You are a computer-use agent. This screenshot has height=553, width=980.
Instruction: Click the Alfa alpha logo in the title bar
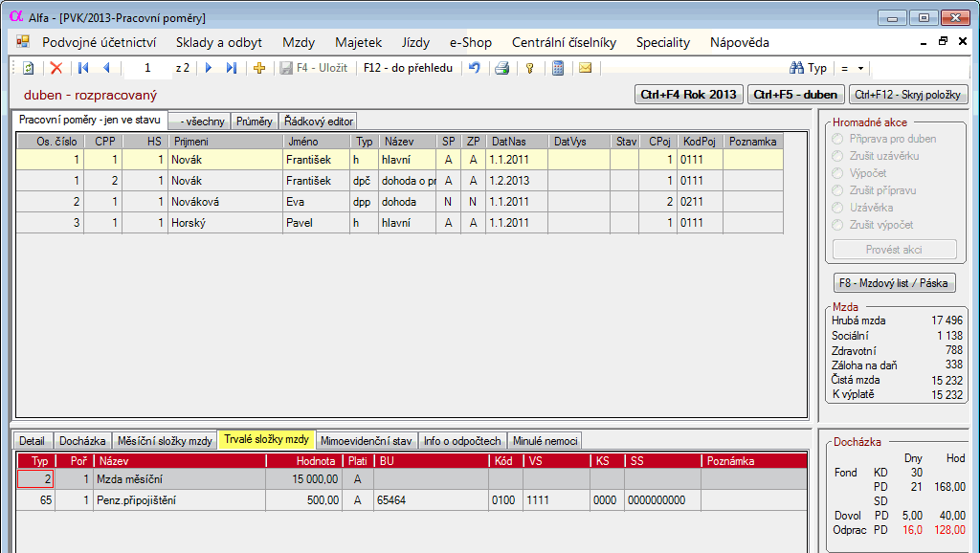coord(16,16)
